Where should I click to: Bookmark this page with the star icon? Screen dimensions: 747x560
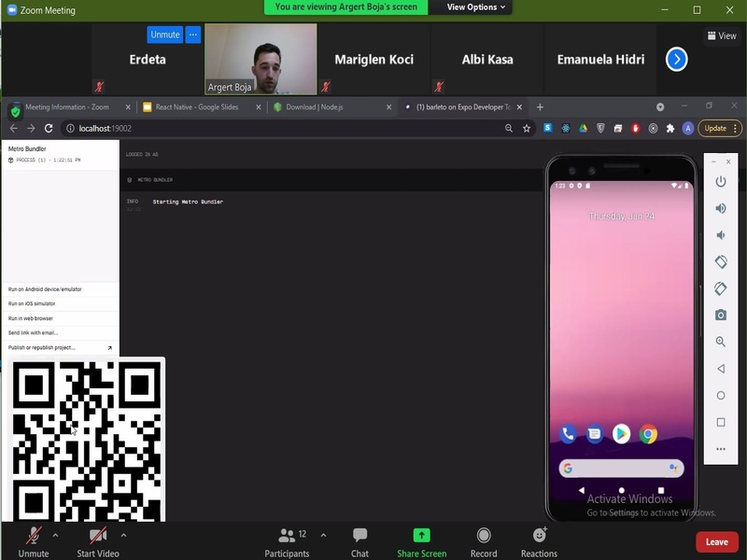tap(527, 128)
